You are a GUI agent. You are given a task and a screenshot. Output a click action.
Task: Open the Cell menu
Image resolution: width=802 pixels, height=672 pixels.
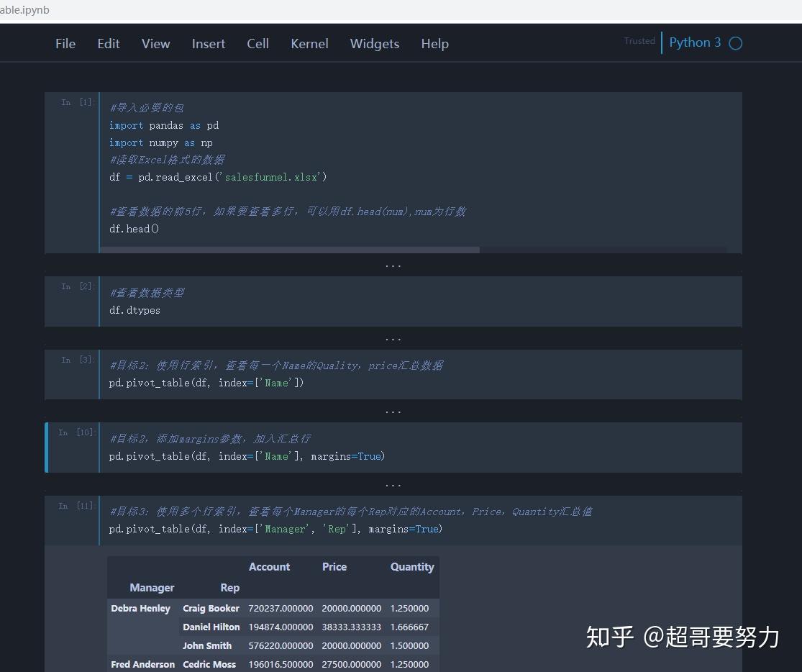click(258, 43)
